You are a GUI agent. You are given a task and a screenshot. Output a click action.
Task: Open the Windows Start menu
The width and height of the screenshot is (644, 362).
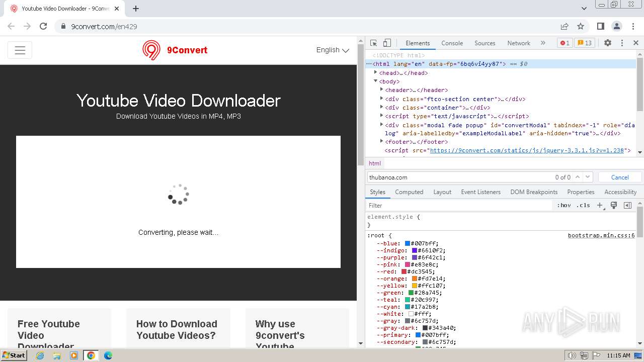click(14, 355)
